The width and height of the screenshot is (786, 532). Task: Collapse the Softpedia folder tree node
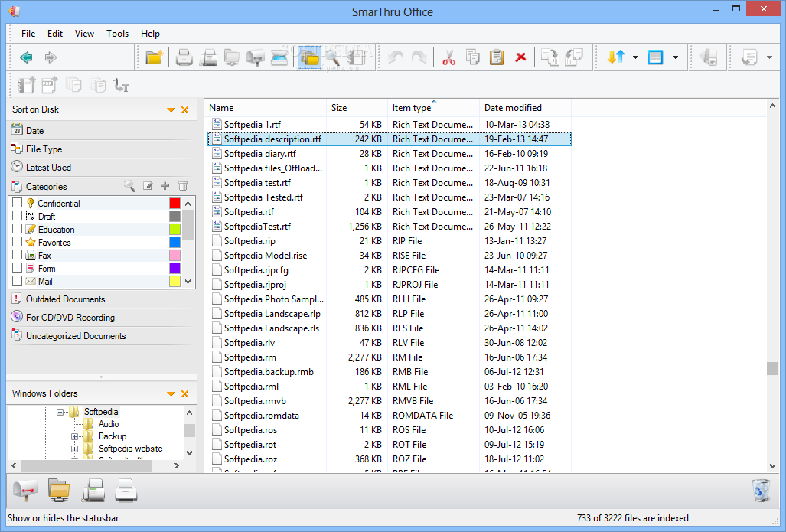60,412
